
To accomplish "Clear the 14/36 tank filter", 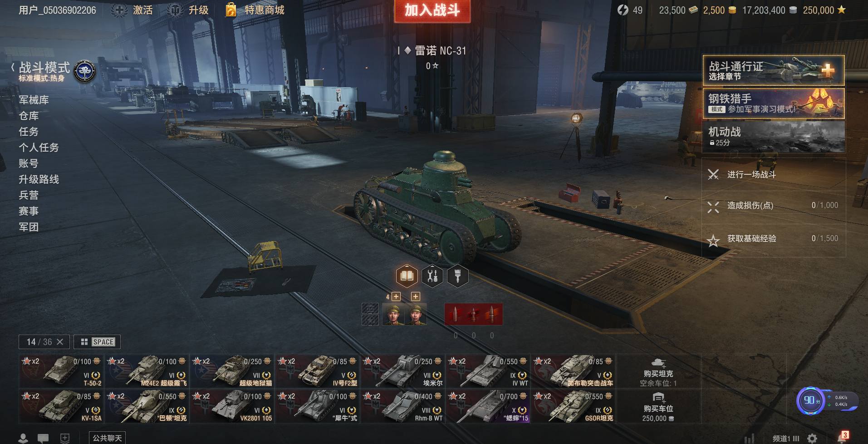I will [x=60, y=342].
